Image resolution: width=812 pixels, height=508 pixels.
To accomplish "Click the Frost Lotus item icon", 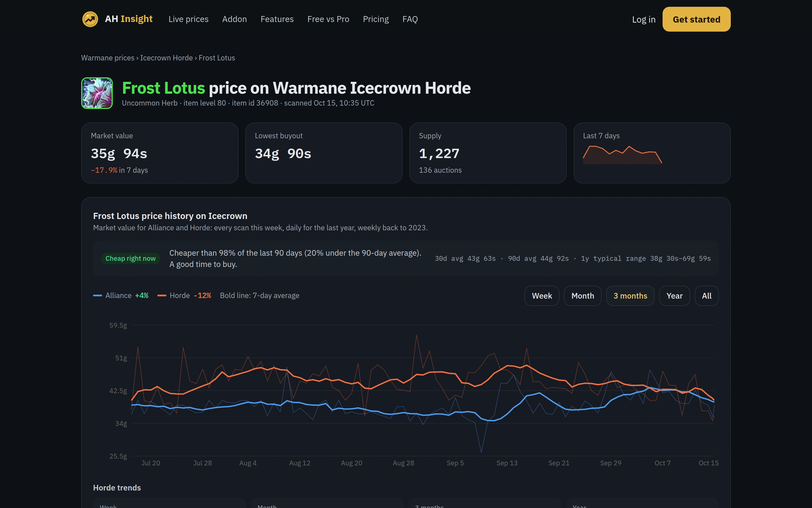I will coord(97,93).
